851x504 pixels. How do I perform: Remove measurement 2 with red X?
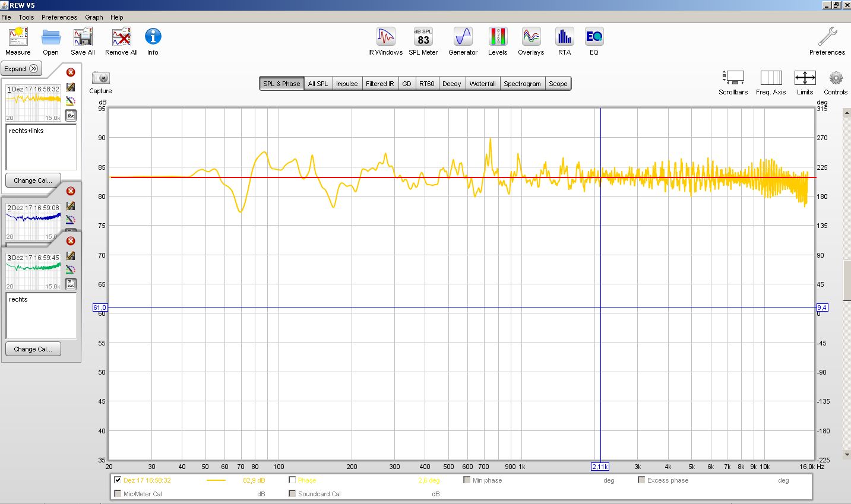pos(71,191)
